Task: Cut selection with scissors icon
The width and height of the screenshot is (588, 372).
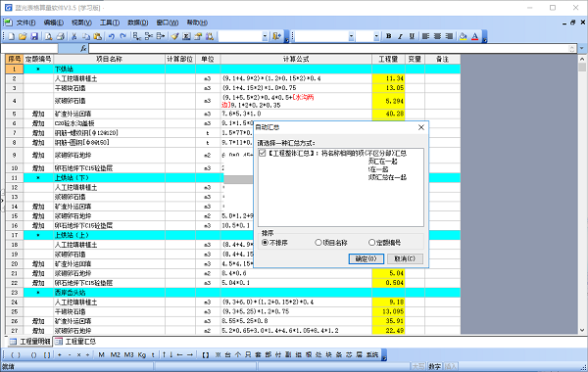Action: (74, 36)
